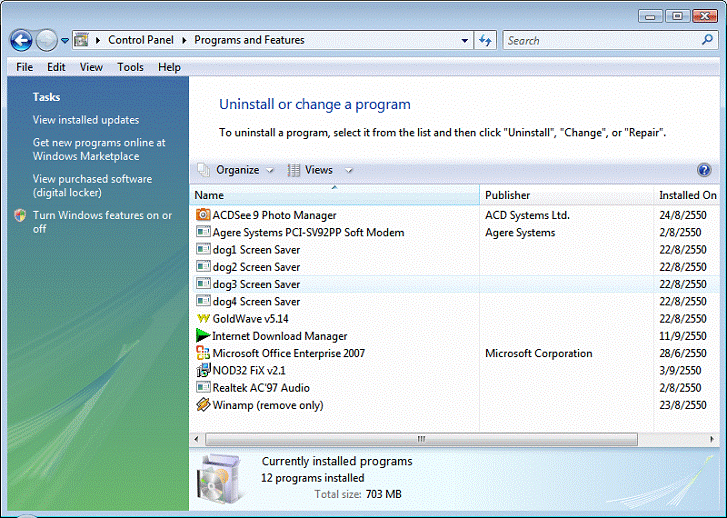The width and height of the screenshot is (727, 518).
Task: Click the dog2 Screen Saver icon
Action: click(203, 266)
